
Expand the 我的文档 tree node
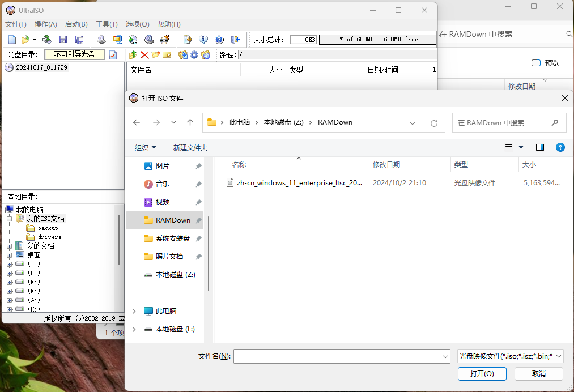pyautogui.click(x=10, y=246)
